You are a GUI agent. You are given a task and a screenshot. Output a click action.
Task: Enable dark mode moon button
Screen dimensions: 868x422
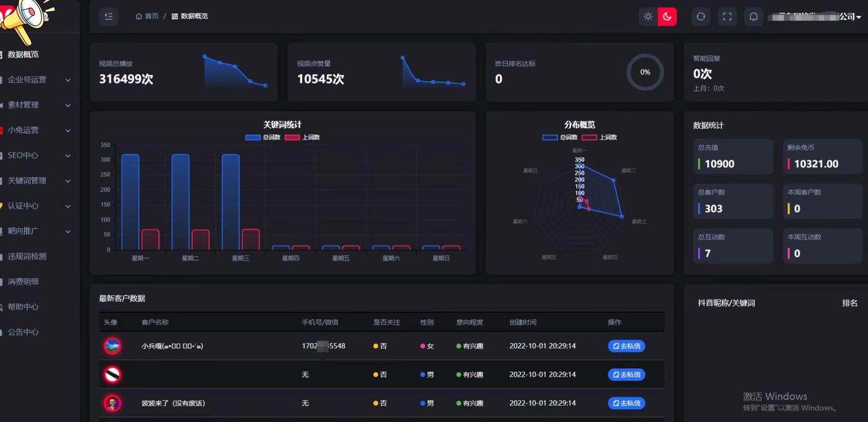click(667, 16)
